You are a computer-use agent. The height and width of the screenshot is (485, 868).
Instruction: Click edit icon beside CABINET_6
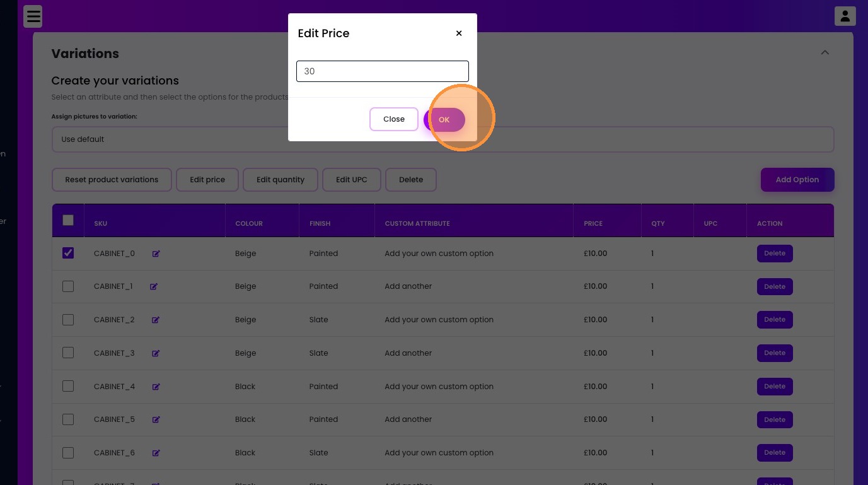156,453
